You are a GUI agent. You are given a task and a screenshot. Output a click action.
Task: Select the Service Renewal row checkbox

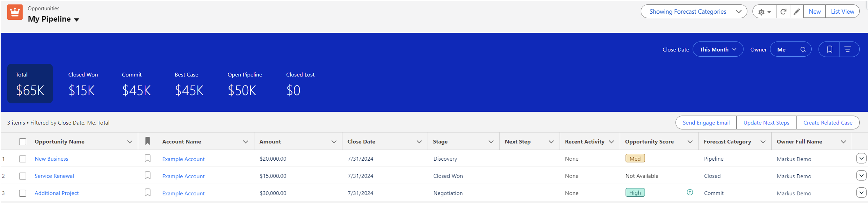23,176
